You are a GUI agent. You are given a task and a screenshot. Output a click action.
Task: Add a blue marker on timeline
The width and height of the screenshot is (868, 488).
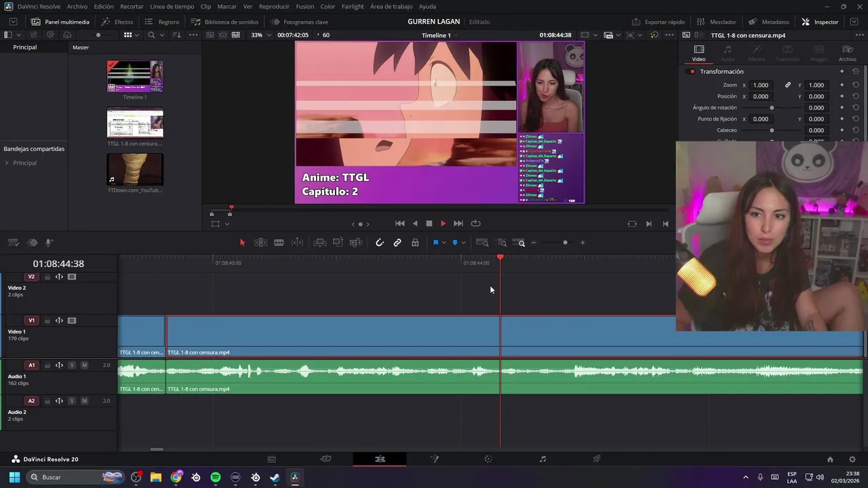(455, 243)
